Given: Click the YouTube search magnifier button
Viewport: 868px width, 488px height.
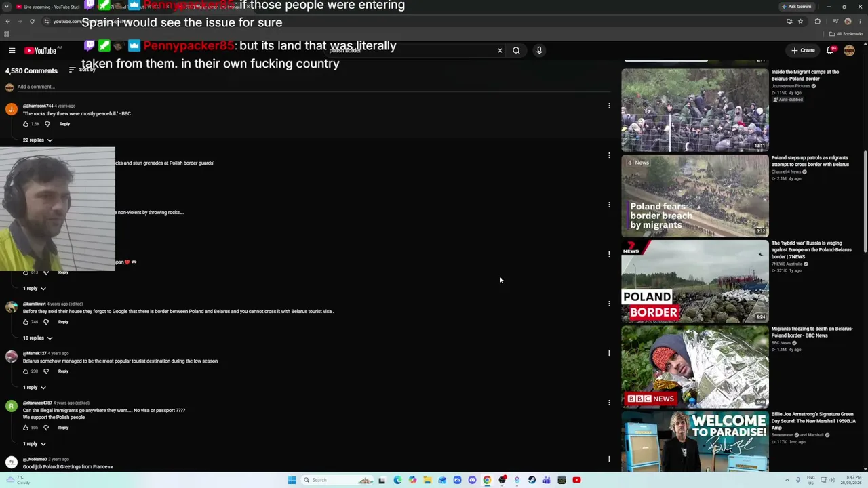Looking at the screenshot, I should (x=516, y=50).
